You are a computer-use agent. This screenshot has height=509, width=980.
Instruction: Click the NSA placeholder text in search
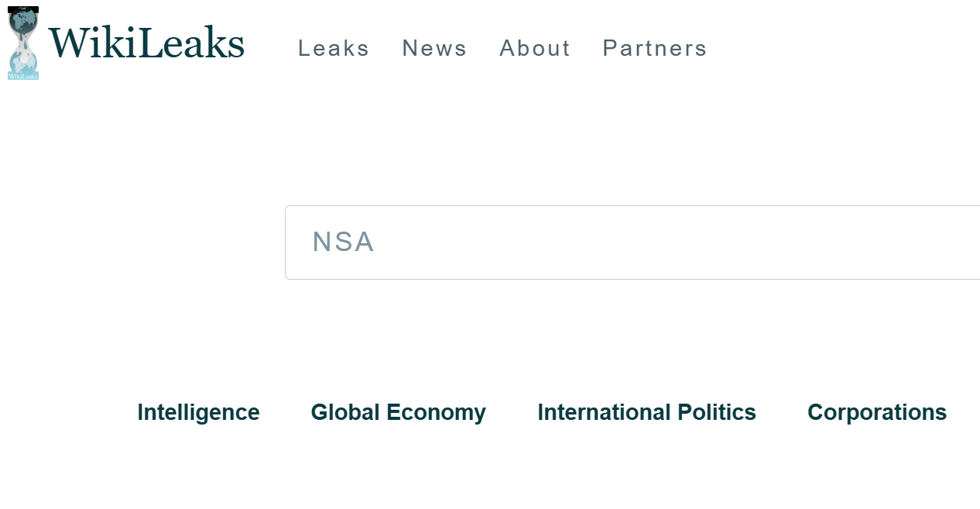[x=343, y=242]
